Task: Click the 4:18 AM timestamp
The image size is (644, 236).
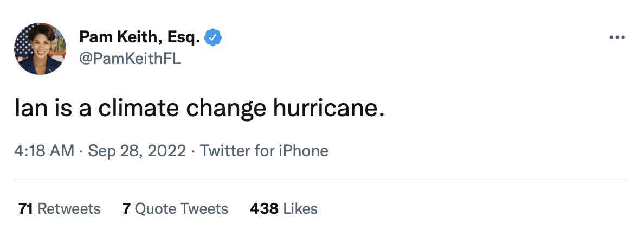Action: click(44, 150)
